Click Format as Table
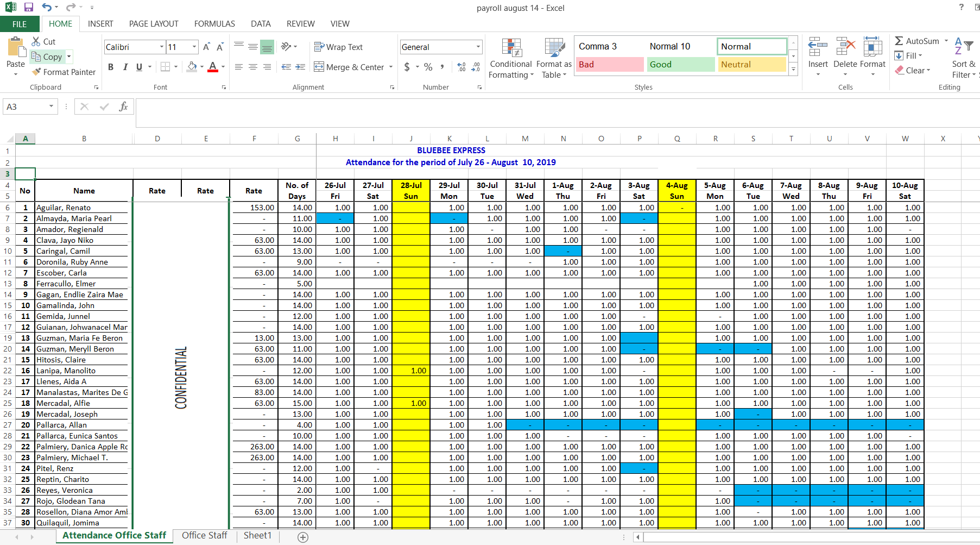The width and height of the screenshot is (980, 545). pyautogui.click(x=554, y=59)
